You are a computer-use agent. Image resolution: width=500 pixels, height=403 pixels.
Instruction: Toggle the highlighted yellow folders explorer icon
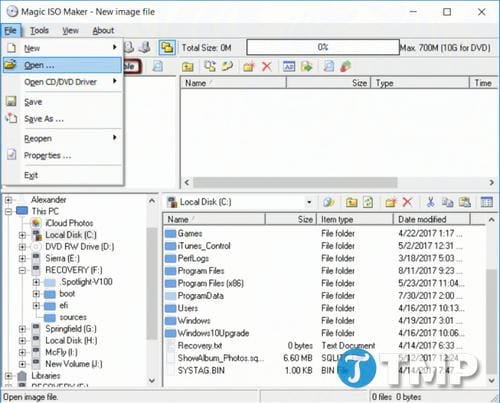[167, 48]
